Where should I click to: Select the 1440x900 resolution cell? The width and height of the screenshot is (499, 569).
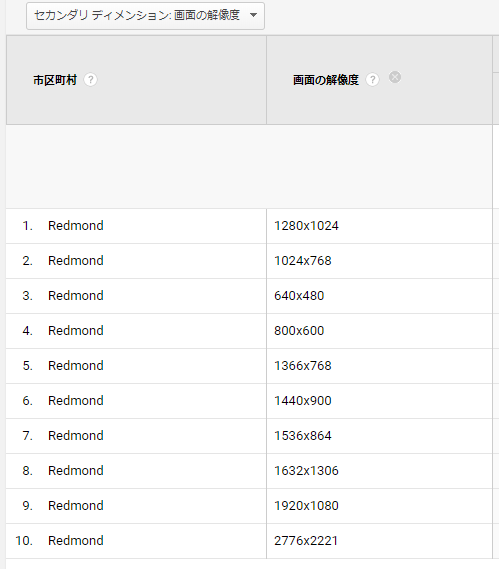[x=379, y=401]
